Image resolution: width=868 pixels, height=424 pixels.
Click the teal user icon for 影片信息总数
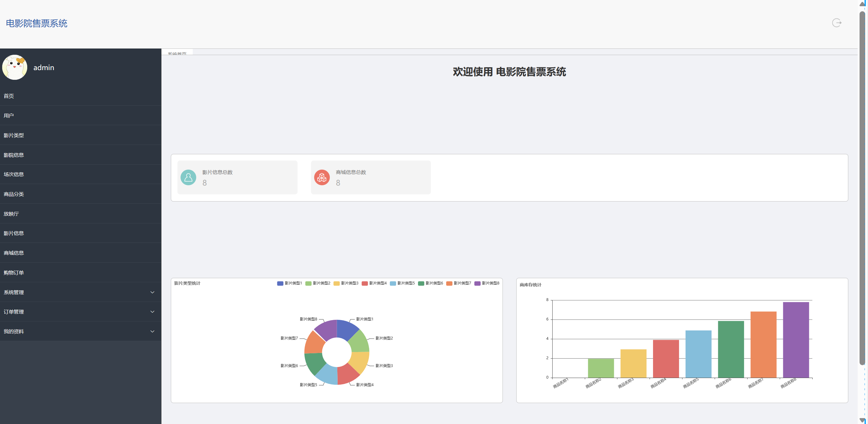point(188,177)
